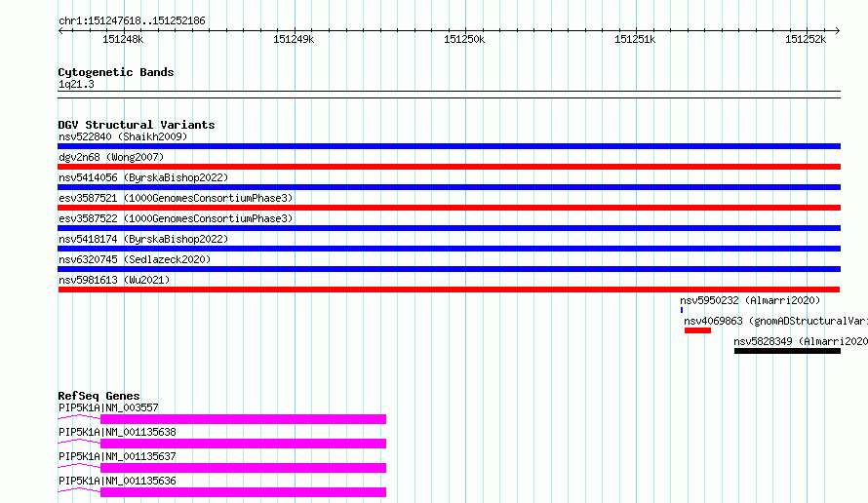868x503 pixels.
Task: Open the dgv2n68 (Wong2007) label
Action: tap(111, 157)
